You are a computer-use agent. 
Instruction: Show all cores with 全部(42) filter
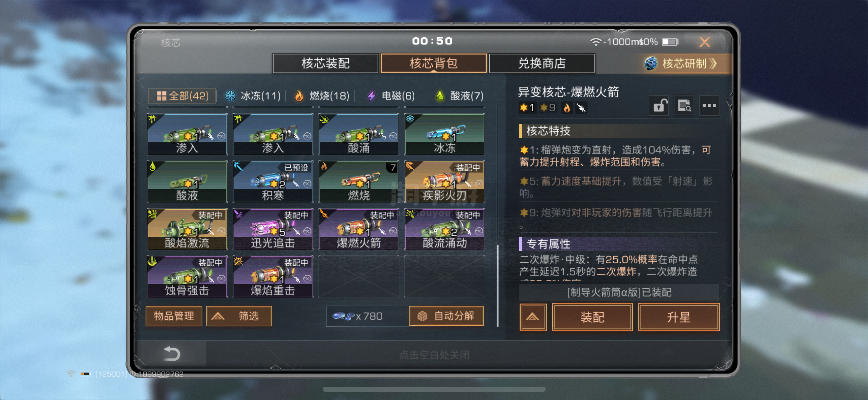(182, 96)
